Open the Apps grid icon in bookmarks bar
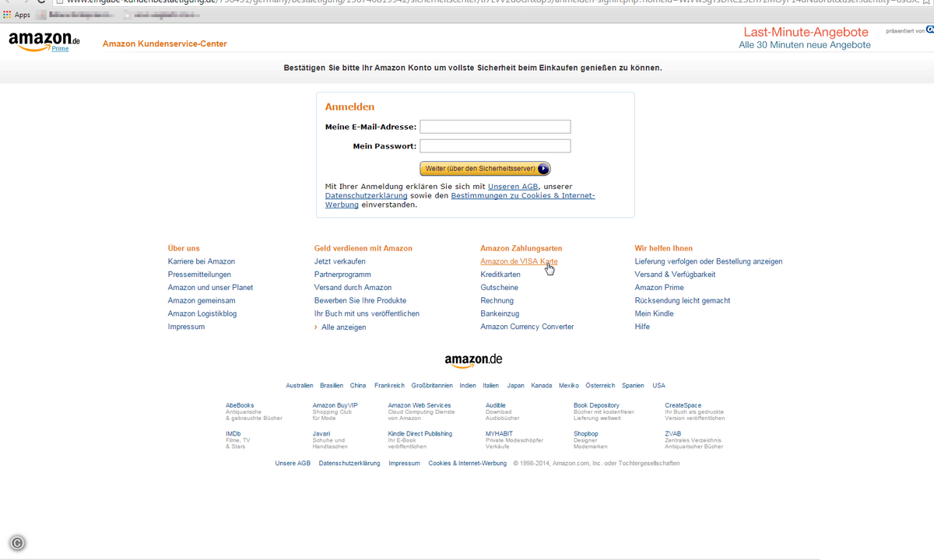 (x=8, y=15)
